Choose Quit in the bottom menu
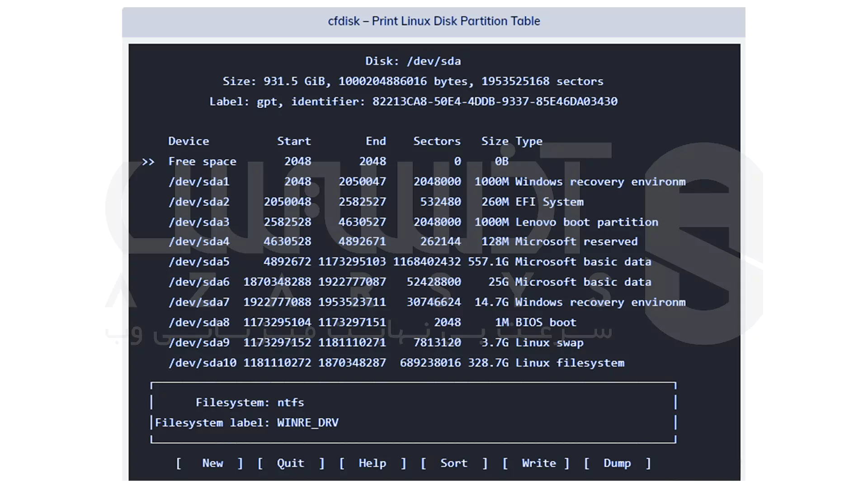This screenshot has width=868, height=488. [x=291, y=463]
